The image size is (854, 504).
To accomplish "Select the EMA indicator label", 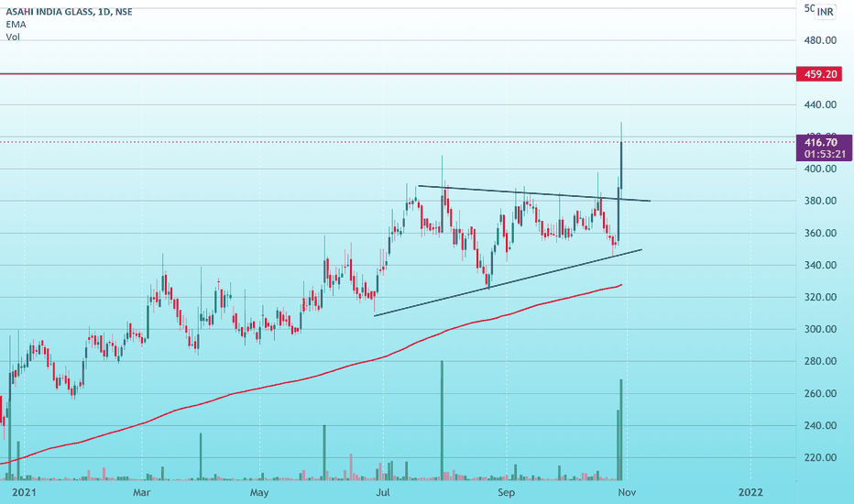I will click(x=16, y=24).
